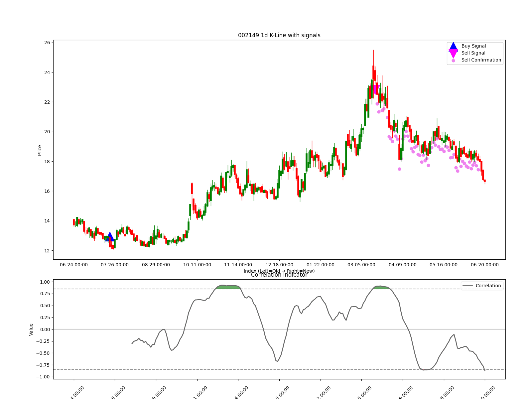Click the '01-22 00:00' x-axis tick label
Viewport: 532px width, 399px height.
321,265
